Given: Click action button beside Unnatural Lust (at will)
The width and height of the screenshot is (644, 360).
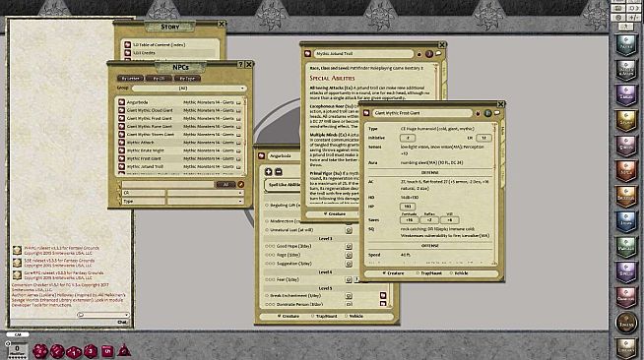Looking at the screenshot, I should pos(349,230).
